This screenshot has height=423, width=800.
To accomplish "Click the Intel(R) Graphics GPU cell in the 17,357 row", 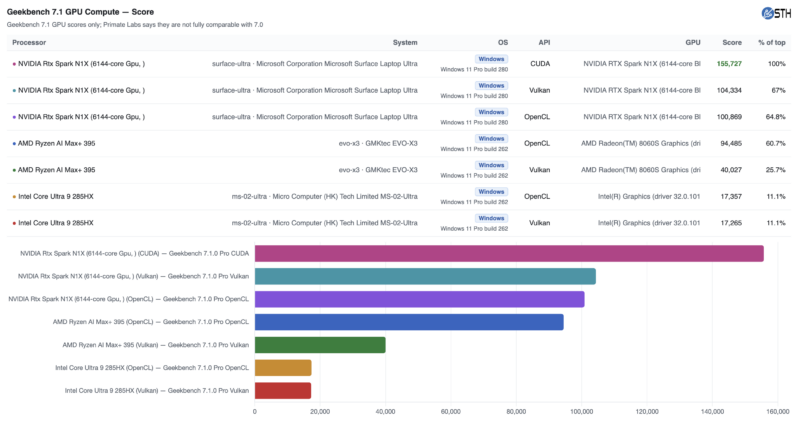I will click(649, 196).
